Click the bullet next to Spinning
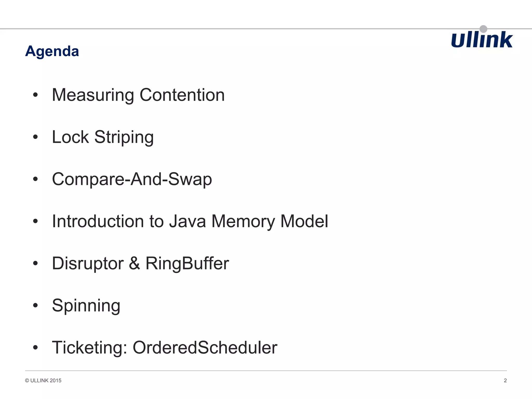532x399 pixels. [36, 305]
